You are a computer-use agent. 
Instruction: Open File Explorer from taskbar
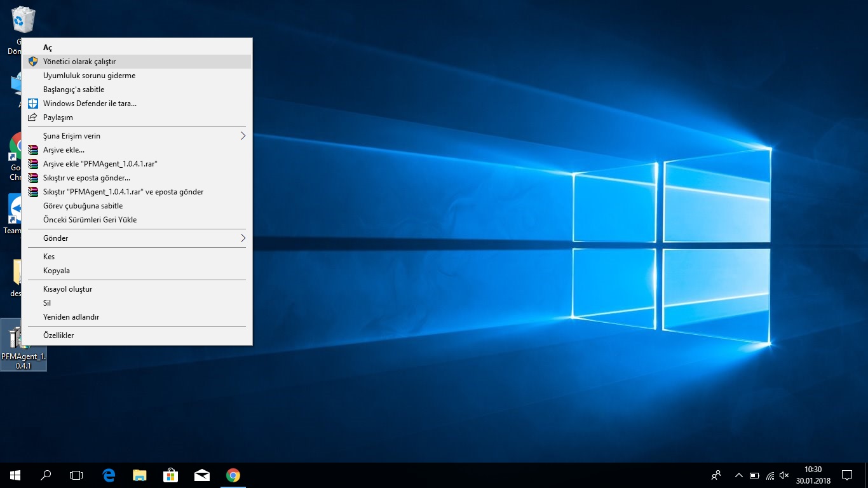pos(140,475)
